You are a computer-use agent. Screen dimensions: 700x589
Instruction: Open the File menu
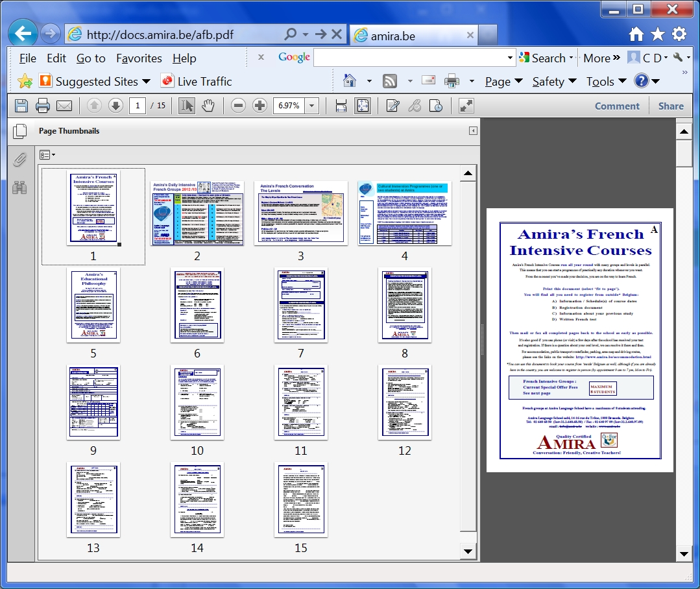[x=28, y=58]
